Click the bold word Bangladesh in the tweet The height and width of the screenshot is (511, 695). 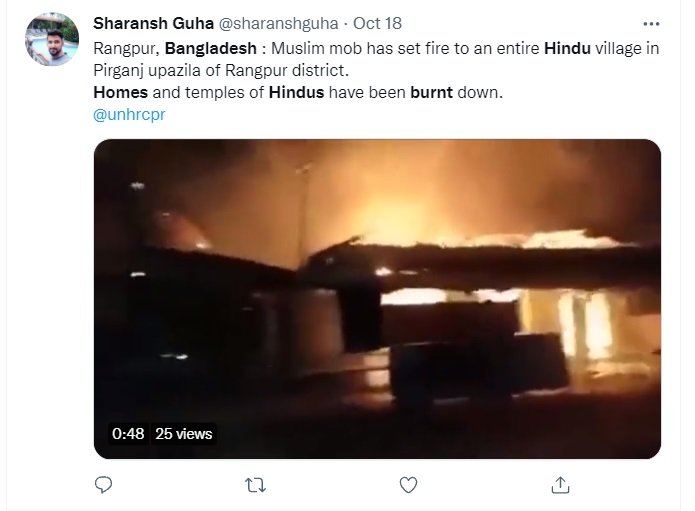tap(211, 48)
